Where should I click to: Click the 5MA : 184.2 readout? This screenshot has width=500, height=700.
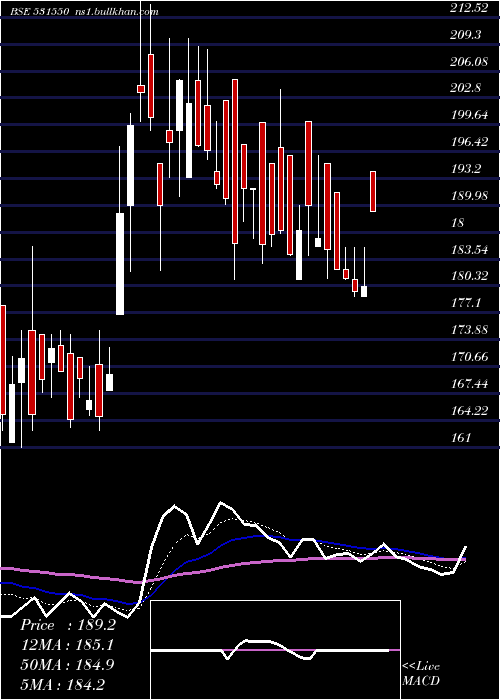[63, 684]
